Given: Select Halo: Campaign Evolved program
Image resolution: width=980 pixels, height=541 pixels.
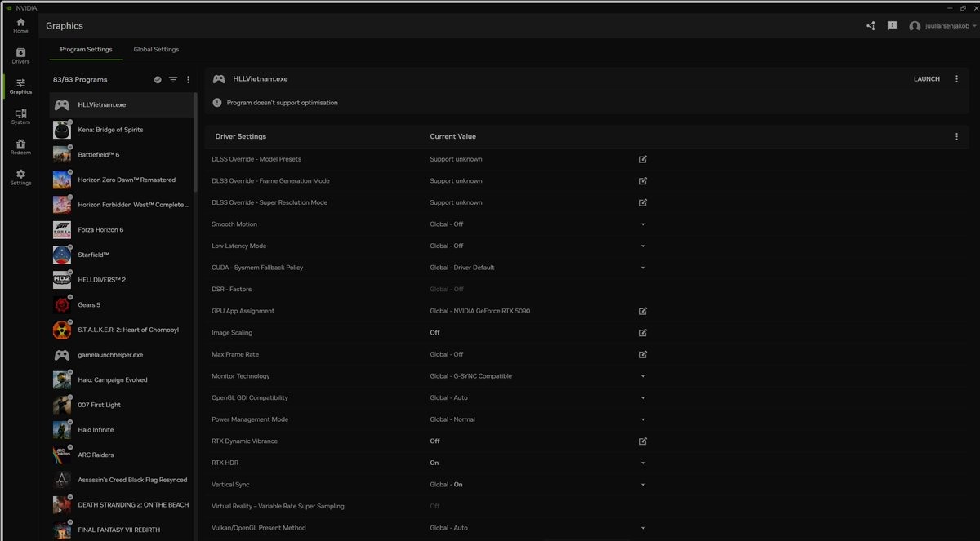Looking at the screenshot, I should pyautogui.click(x=121, y=379).
